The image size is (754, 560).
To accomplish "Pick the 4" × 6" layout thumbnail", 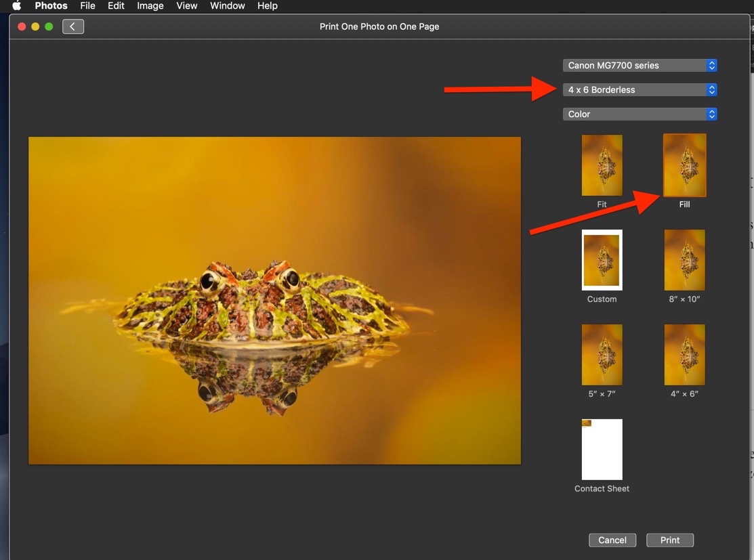I will 684,355.
